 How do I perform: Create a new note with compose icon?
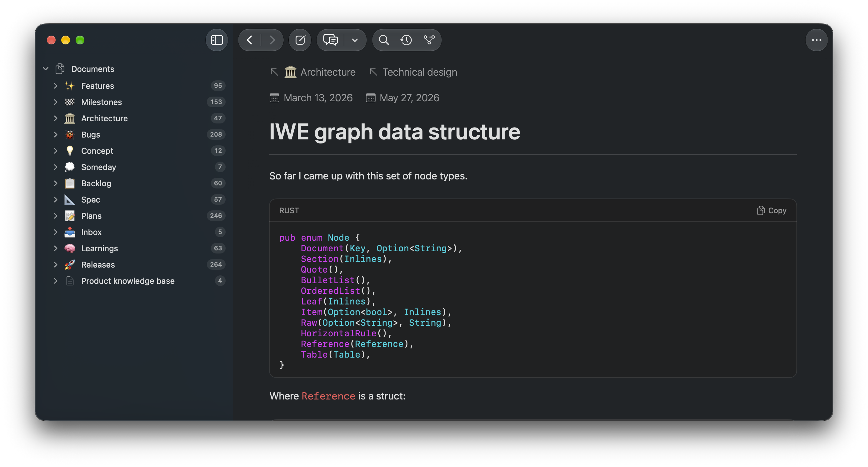click(300, 40)
